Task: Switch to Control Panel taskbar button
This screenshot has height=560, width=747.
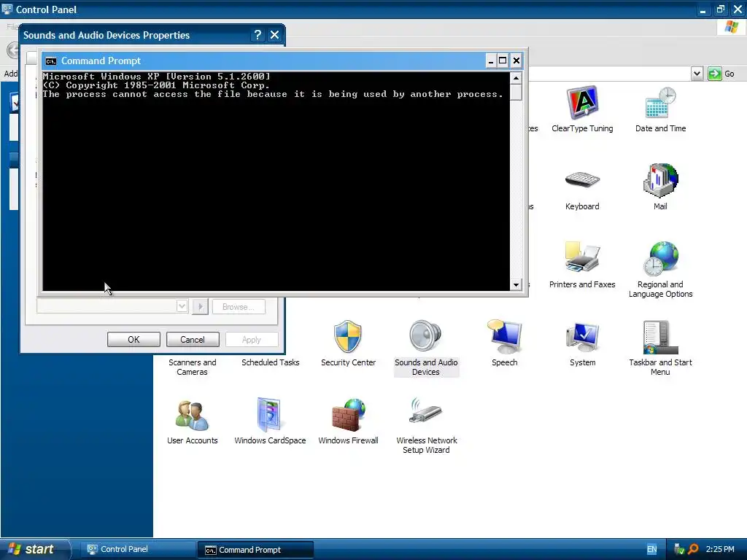Action: click(138, 549)
